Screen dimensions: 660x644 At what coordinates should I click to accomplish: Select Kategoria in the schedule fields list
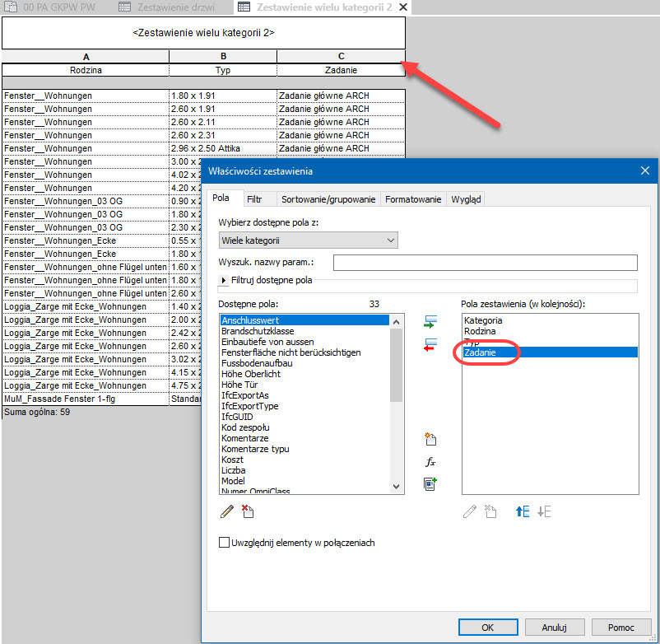pyautogui.click(x=482, y=320)
